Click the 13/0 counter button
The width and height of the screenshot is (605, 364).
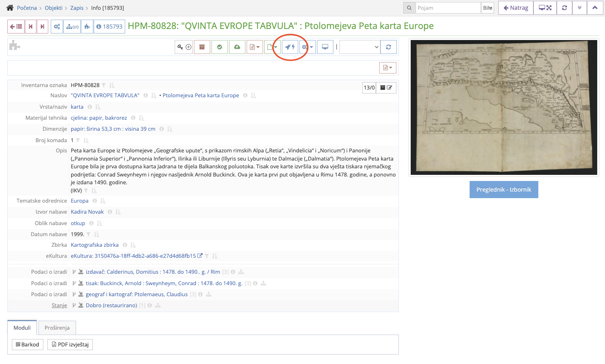369,88
